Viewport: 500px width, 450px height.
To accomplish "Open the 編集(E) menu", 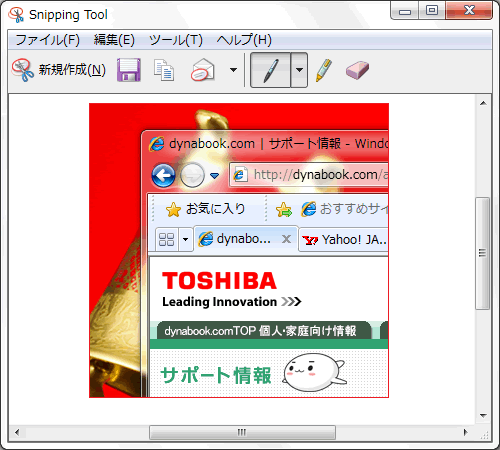I will pos(114,40).
